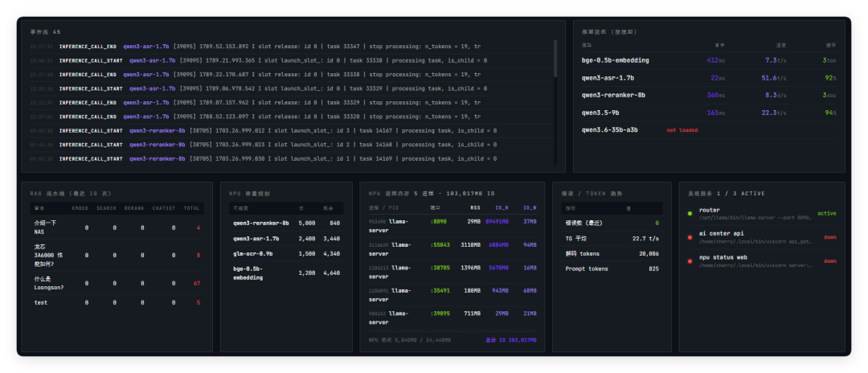Click bge-0.5b-embedding in the latency table
Image resolution: width=868 pixels, height=373 pixels.
coord(615,60)
